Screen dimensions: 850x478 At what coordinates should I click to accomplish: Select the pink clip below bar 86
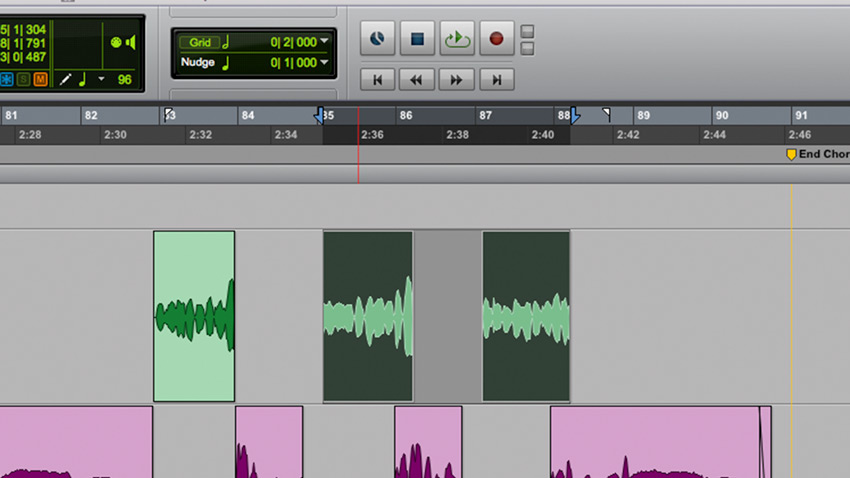tap(428, 442)
